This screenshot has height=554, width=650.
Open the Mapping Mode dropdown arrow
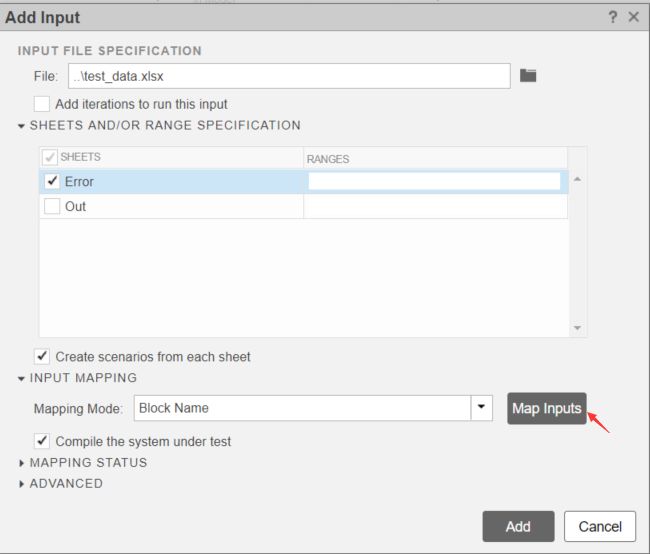click(x=481, y=408)
